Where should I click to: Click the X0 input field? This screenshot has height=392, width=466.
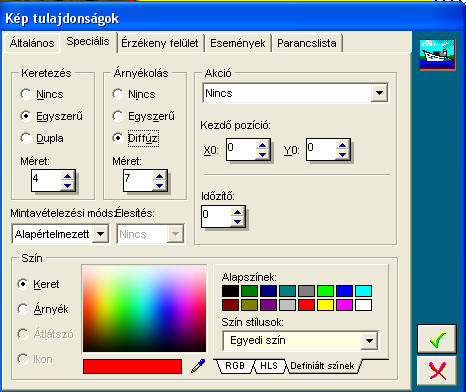(x=241, y=150)
